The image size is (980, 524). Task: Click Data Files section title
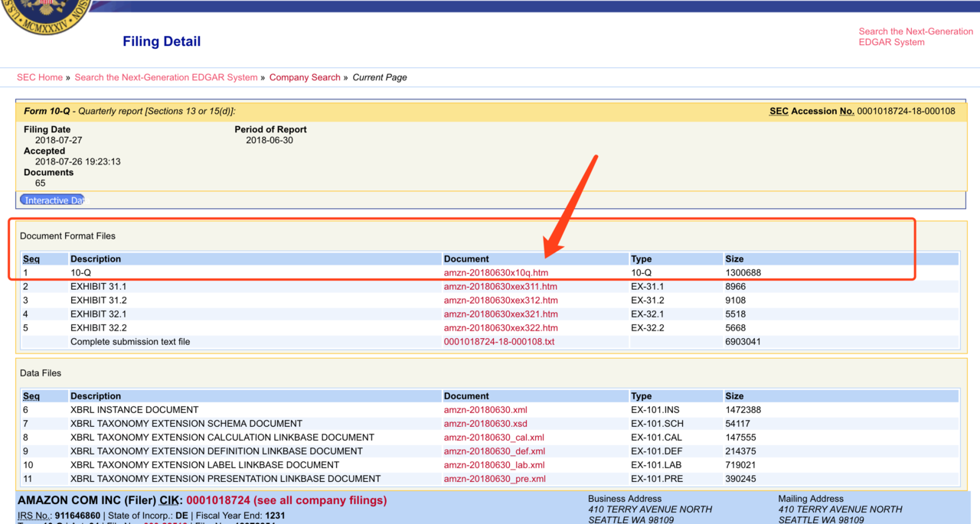point(41,373)
